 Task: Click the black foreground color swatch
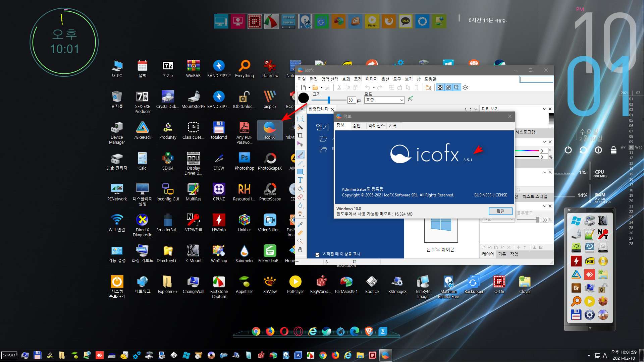[x=303, y=98]
